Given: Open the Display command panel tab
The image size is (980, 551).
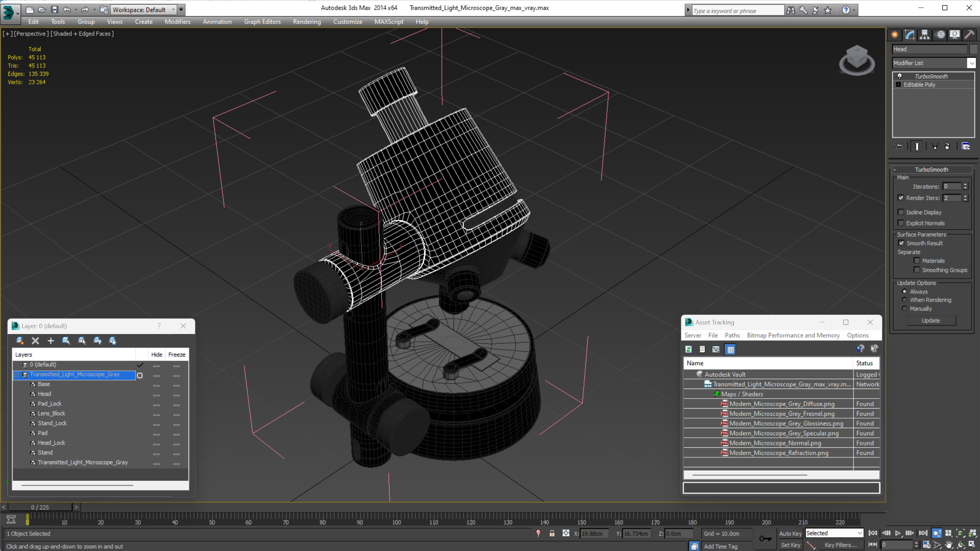Looking at the screenshot, I should coord(955,35).
